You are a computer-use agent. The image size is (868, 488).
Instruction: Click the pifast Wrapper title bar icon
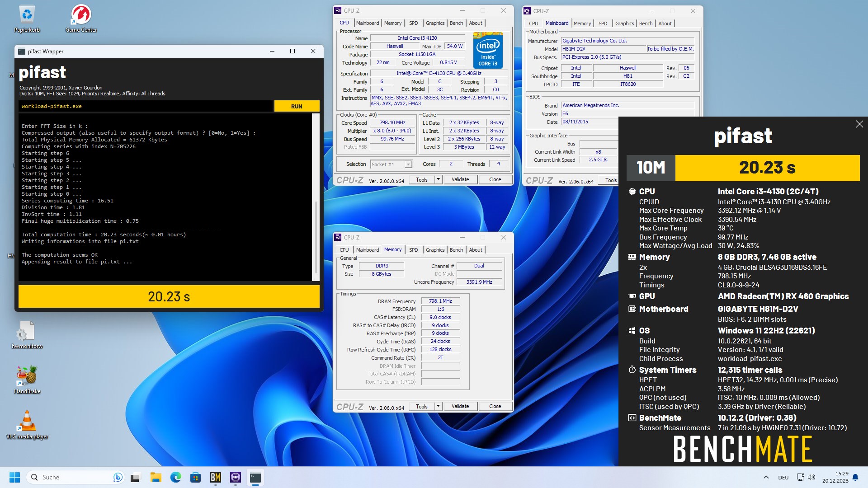tap(22, 52)
